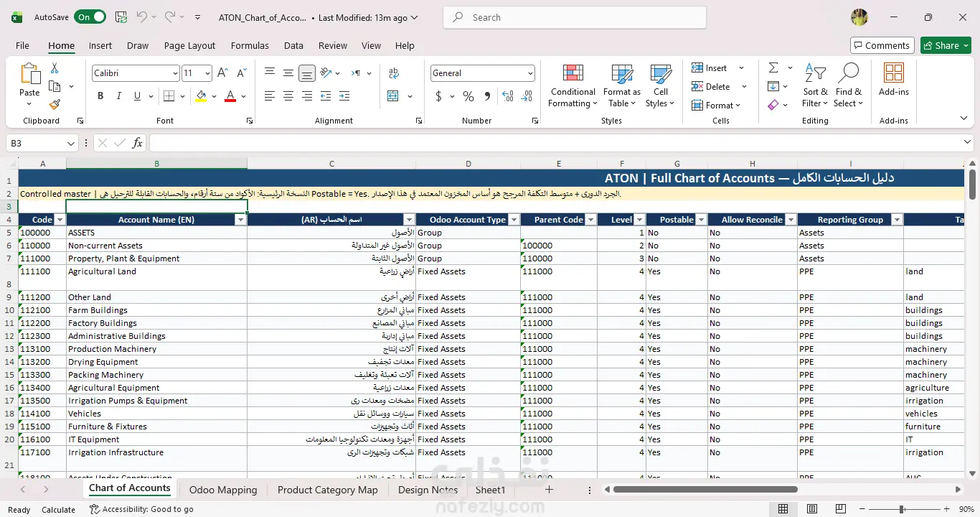Turn off the AutoSave switch
The height and width of the screenshot is (517, 980).
coord(90,17)
